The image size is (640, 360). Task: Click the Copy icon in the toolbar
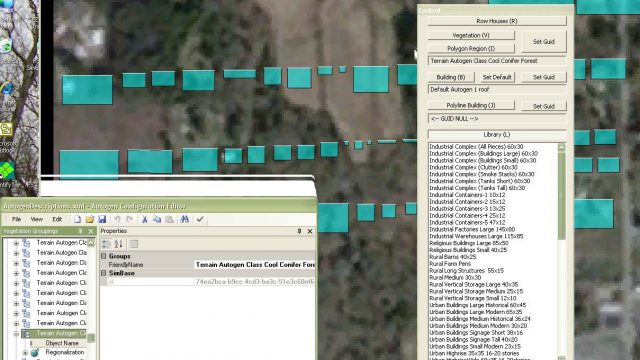pyautogui.click(x=157, y=220)
